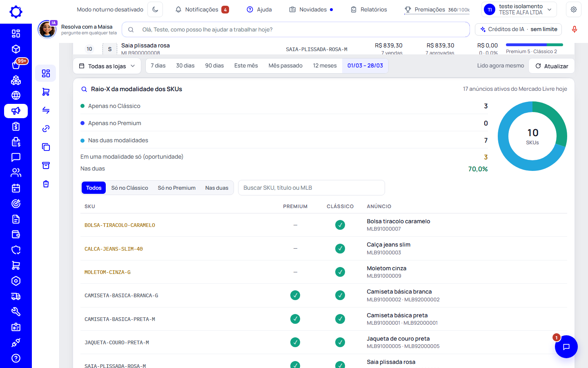This screenshot has height=368, width=588.
Task: Click the Atualizar button
Action: tap(552, 66)
